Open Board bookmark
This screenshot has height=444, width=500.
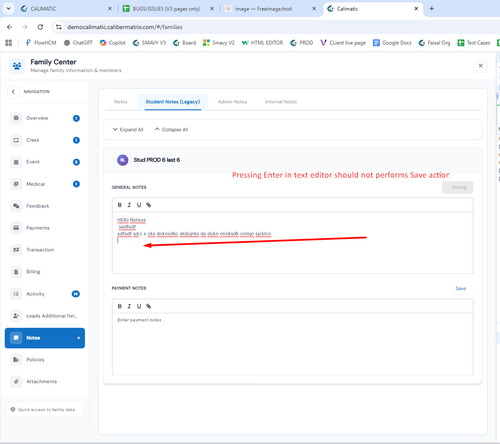coord(184,43)
